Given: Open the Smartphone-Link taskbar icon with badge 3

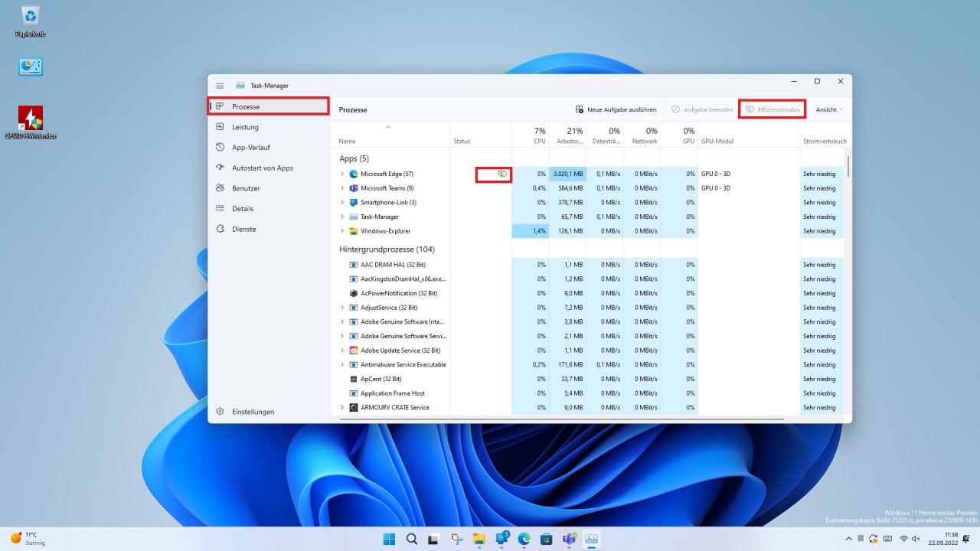Looking at the screenshot, I should [502, 539].
